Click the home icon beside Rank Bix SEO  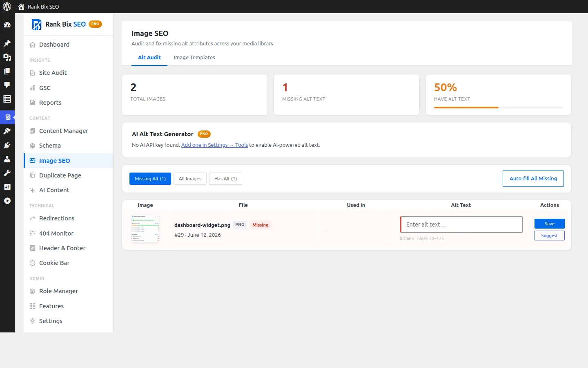[21, 7]
